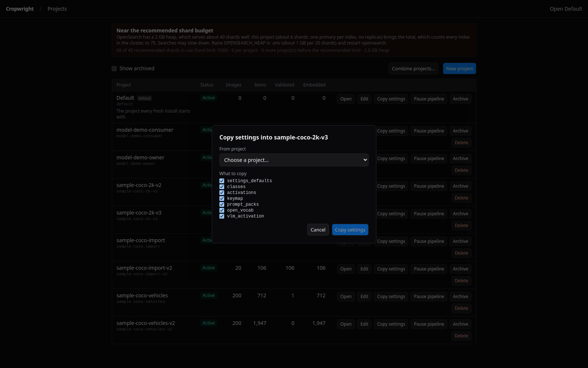Click the Embedded column header
This screenshot has height=368, width=588.
tap(314, 85)
